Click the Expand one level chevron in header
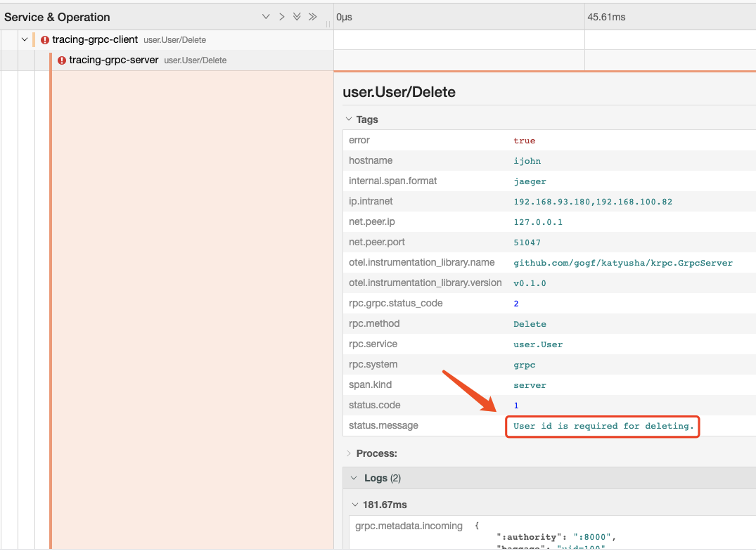Viewport: 756px width, 551px height. [x=266, y=17]
